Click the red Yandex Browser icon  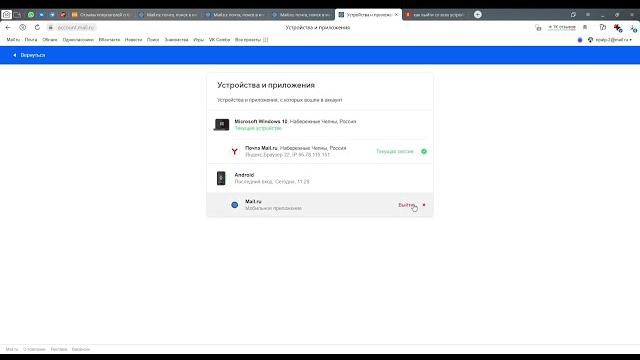click(234, 151)
